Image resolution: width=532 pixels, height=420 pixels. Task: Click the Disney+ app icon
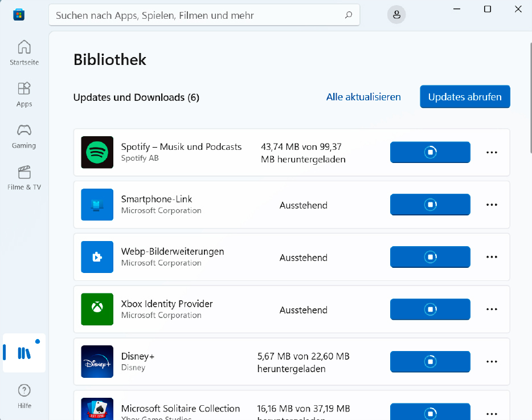tap(97, 362)
